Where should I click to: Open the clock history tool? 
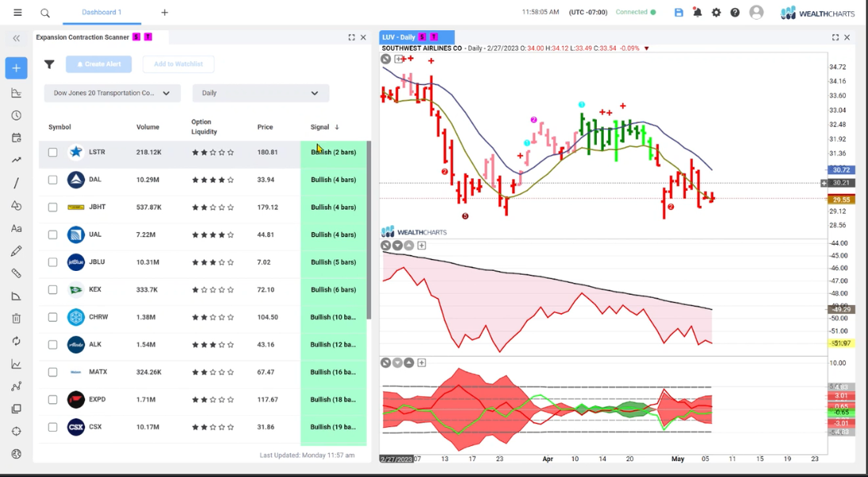point(16,115)
